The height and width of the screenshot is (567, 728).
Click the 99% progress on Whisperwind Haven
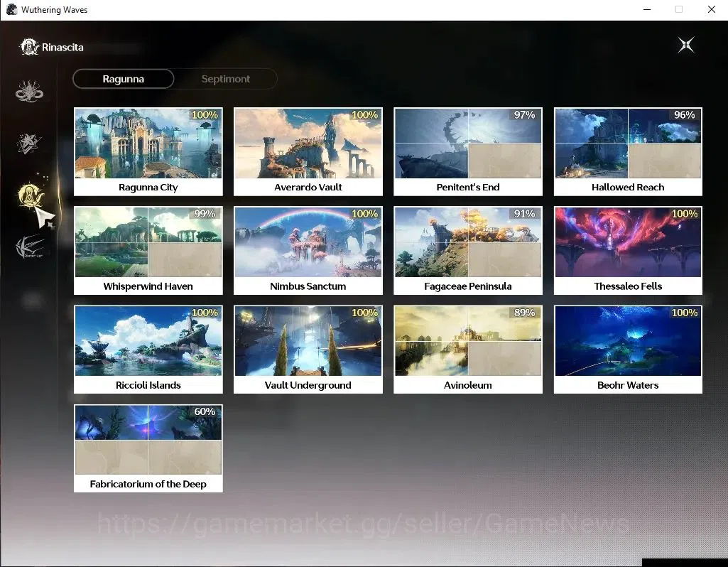pos(205,214)
